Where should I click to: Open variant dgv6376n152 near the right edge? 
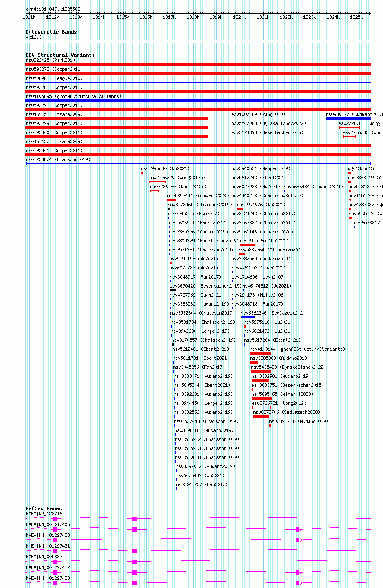(x=365, y=168)
